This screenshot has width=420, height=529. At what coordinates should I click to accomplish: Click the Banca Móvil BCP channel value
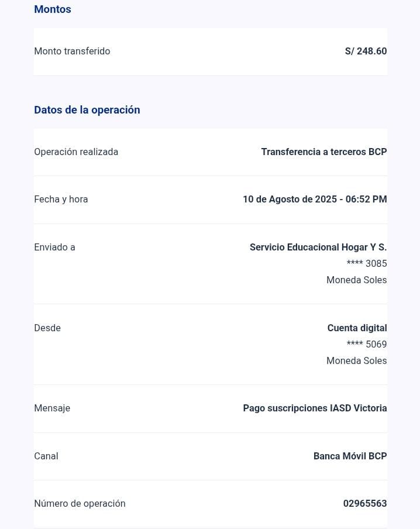(x=350, y=456)
